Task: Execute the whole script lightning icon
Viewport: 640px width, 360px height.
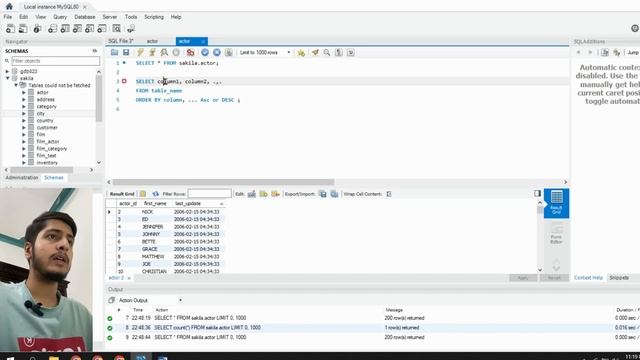Action: tap(140, 52)
